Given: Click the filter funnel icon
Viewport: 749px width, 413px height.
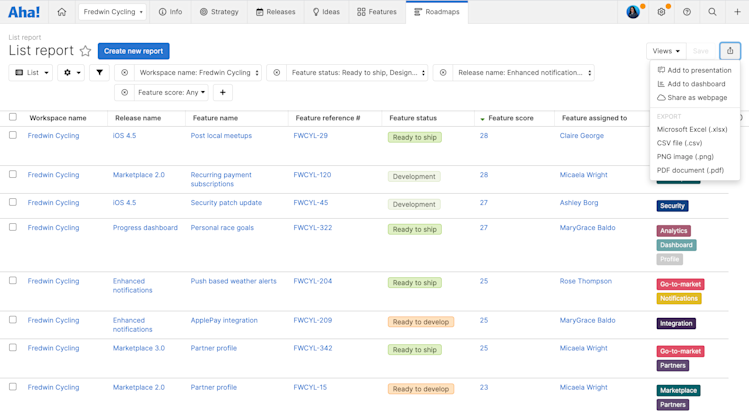Looking at the screenshot, I should coord(99,73).
